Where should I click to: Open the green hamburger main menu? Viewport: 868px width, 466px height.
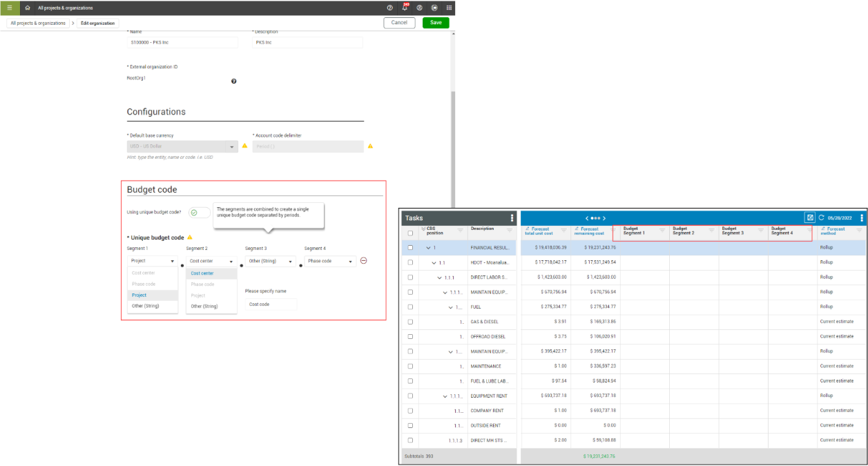(9, 8)
